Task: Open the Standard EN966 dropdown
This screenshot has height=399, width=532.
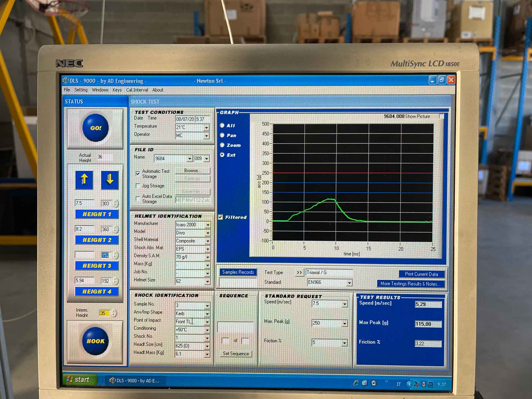Action: pyautogui.click(x=349, y=283)
